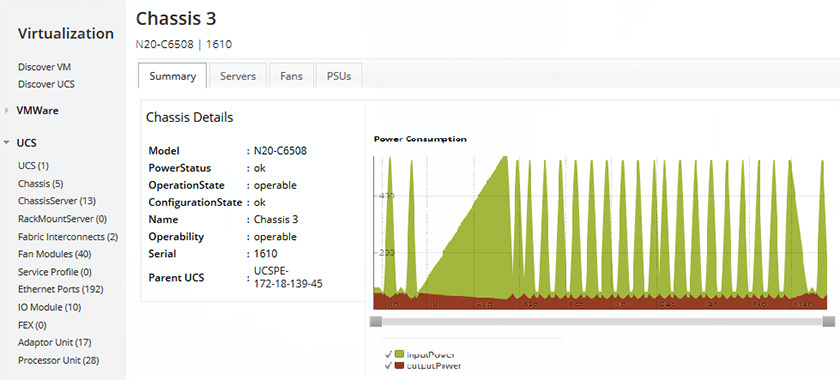Click the OperationState value operable

pos(275,185)
